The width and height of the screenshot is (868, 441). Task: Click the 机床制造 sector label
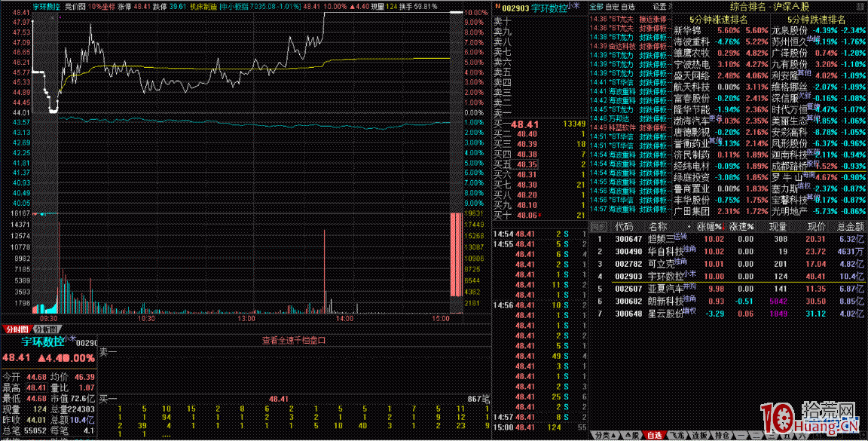[203, 7]
